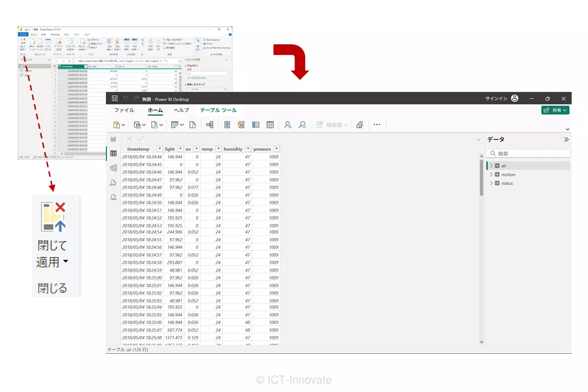Click the Refresh data icon in Home ribbon
Screen dimensions: 588x392
[x=193, y=125]
